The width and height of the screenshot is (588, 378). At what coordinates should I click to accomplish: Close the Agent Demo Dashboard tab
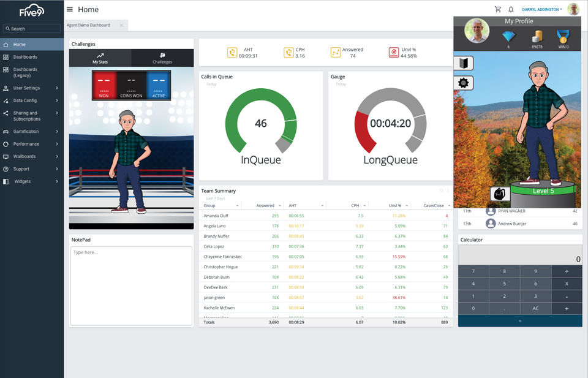pyautogui.click(x=121, y=25)
